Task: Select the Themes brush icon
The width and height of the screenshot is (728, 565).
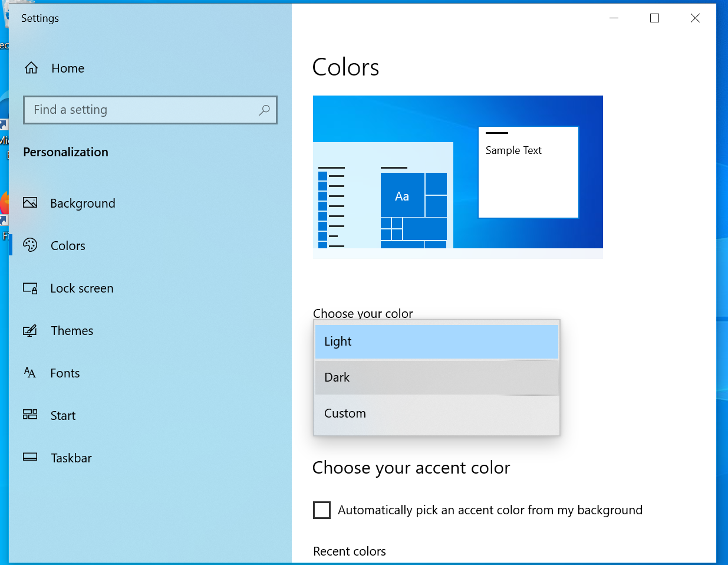Action: 30,330
